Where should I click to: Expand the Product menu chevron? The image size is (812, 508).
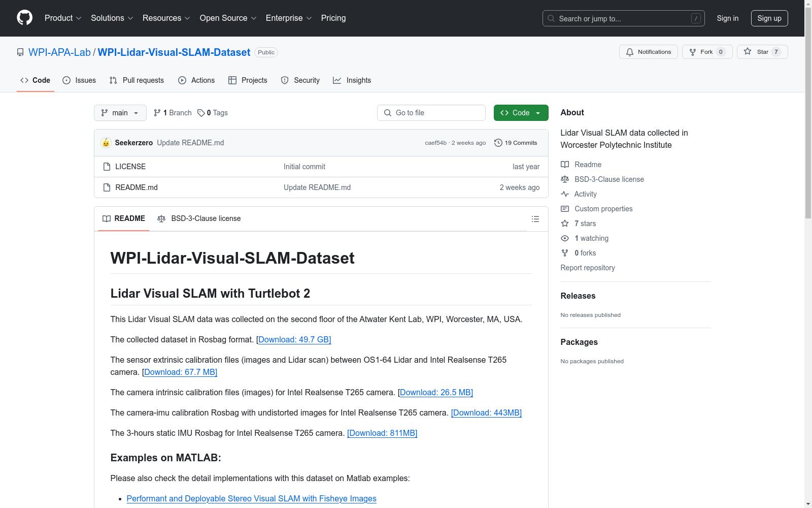(79, 18)
